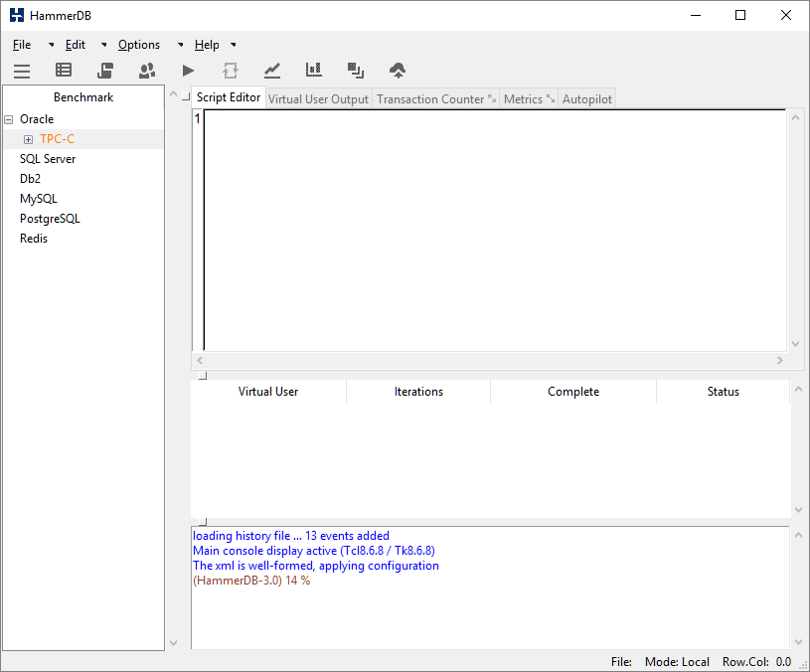Collapse the Oracle tree node
This screenshot has height=672, width=810.
9,120
